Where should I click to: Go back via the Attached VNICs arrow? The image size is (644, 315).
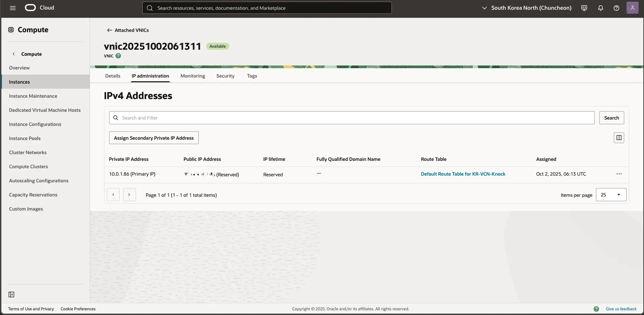[x=110, y=30]
